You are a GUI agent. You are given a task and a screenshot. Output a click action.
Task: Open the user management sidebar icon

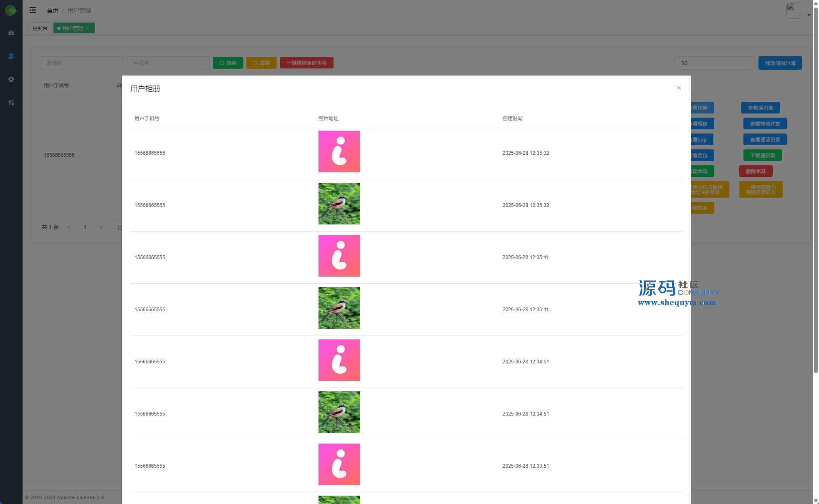point(11,56)
